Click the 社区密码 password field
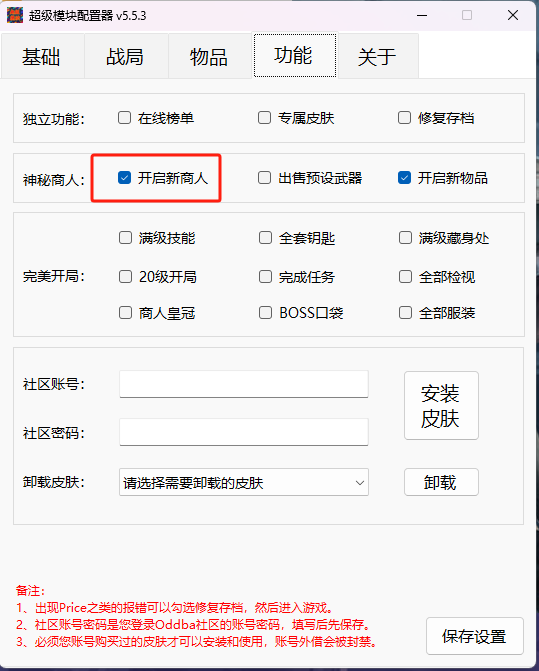This screenshot has height=671, width=539. 244,432
